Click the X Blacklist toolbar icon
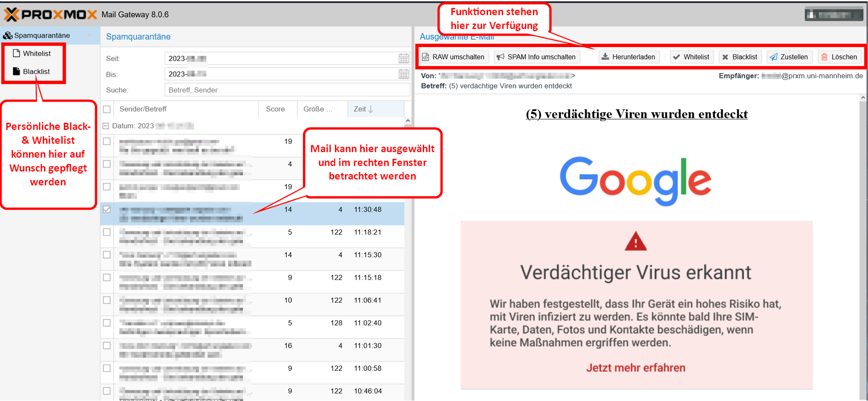This screenshot has height=401, width=868. 725,57
